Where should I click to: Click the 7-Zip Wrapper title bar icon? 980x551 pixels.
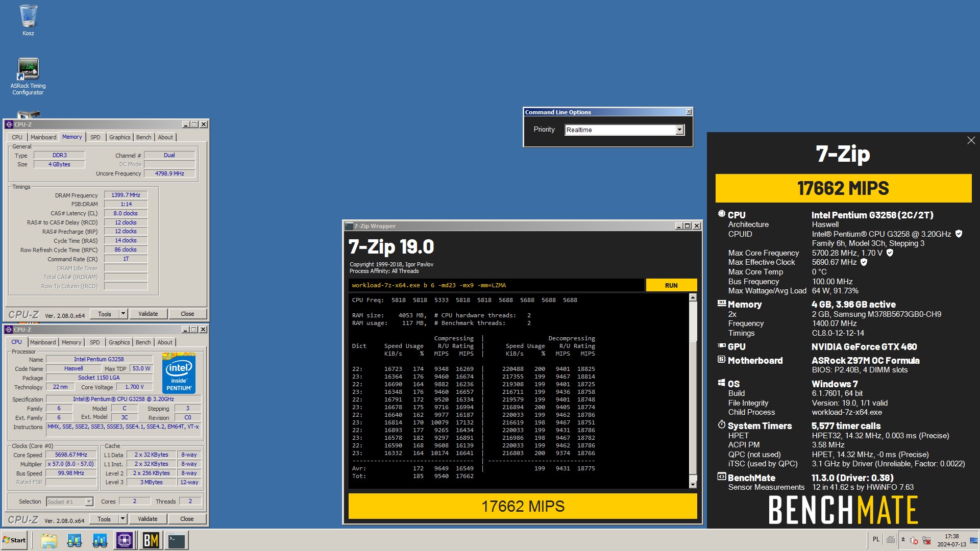click(349, 226)
